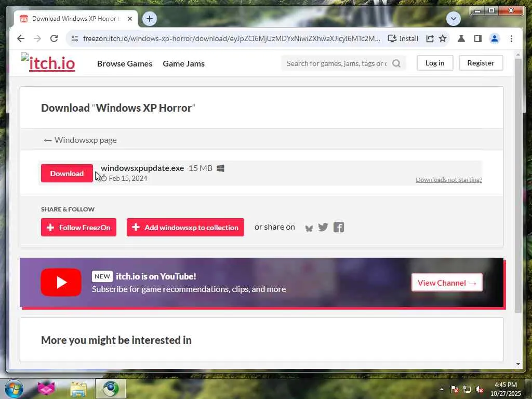Share on Twitter bird icon
532x399 pixels.
pos(323,227)
